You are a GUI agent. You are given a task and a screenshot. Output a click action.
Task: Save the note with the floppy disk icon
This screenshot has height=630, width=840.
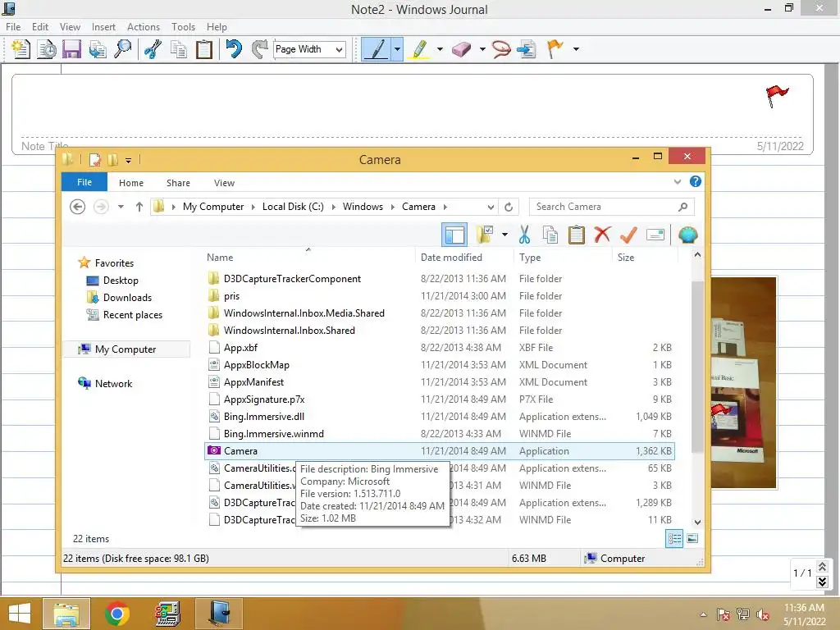point(72,49)
